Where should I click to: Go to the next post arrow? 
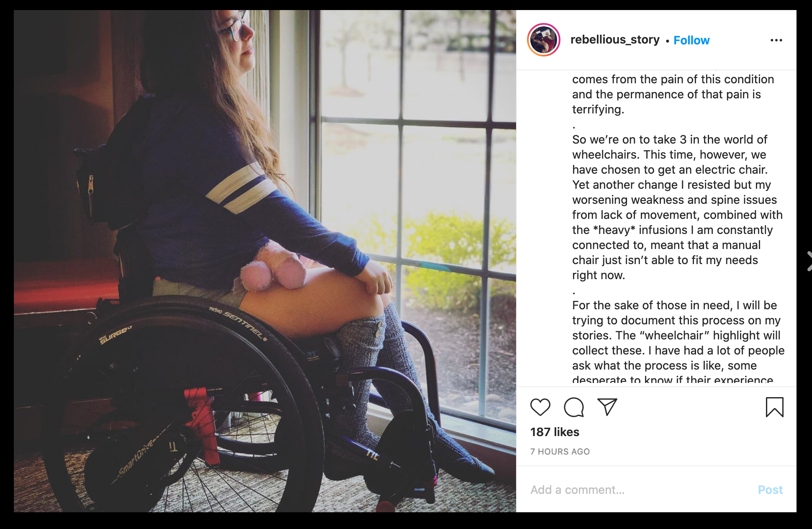pyautogui.click(x=809, y=261)
